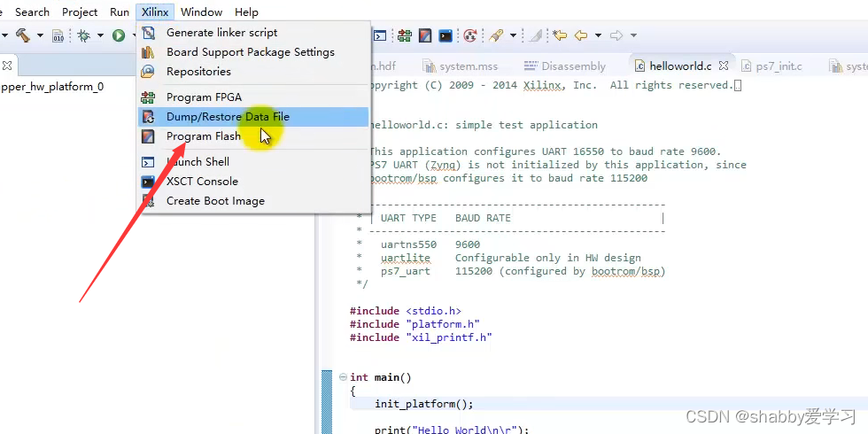The image size is (868, 434).
Task: Click the Debug bug toolbar icon
Action: pyautogui.click(x=84, y=36)
